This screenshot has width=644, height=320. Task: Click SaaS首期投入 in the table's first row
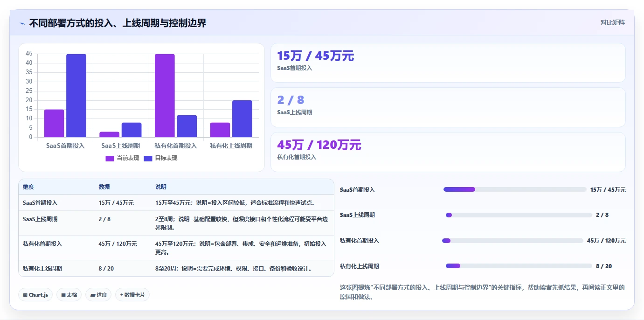tap(40, 203)
